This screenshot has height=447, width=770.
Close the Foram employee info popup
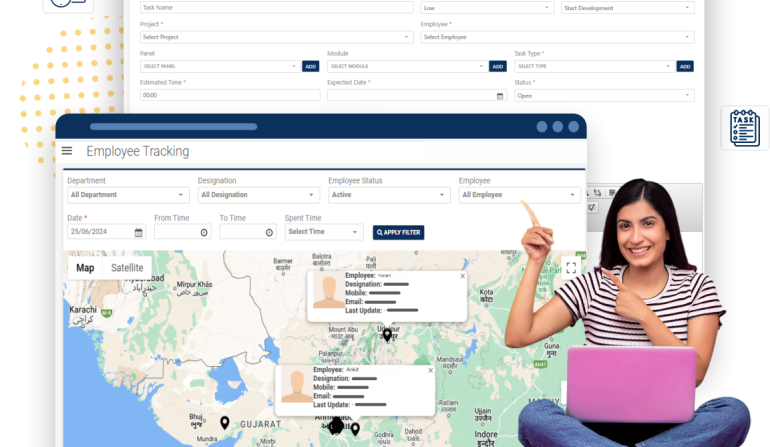[x=463, y=276]
